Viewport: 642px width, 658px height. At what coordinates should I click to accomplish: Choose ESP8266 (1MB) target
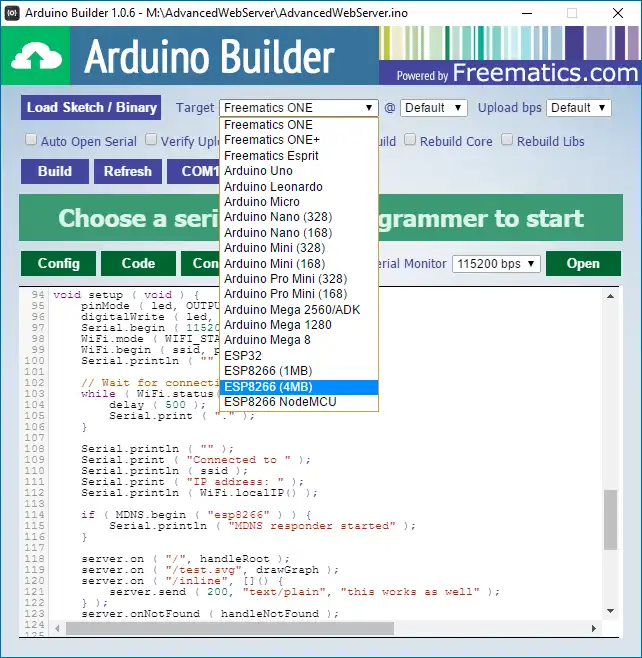(299, 371)
